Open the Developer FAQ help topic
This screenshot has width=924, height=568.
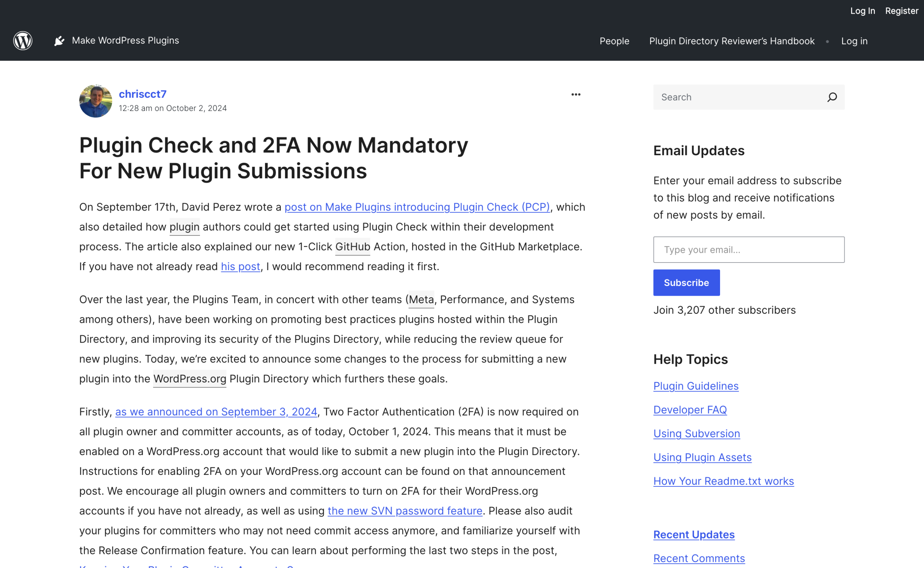coord(690,410)
